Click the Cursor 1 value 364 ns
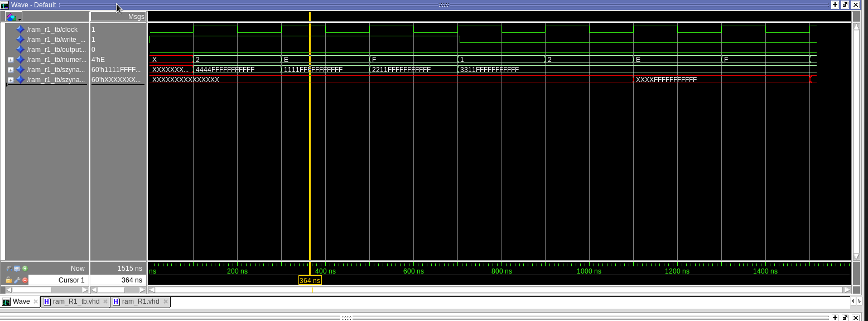This screenshot has height=321, width=868. click(x=132, y=280)
